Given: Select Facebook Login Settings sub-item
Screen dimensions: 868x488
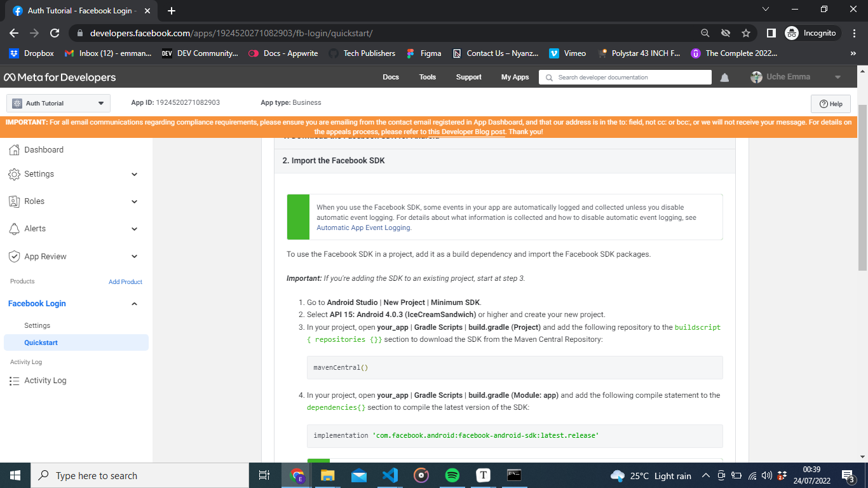Looking at the screenshot, I should 37,326.
